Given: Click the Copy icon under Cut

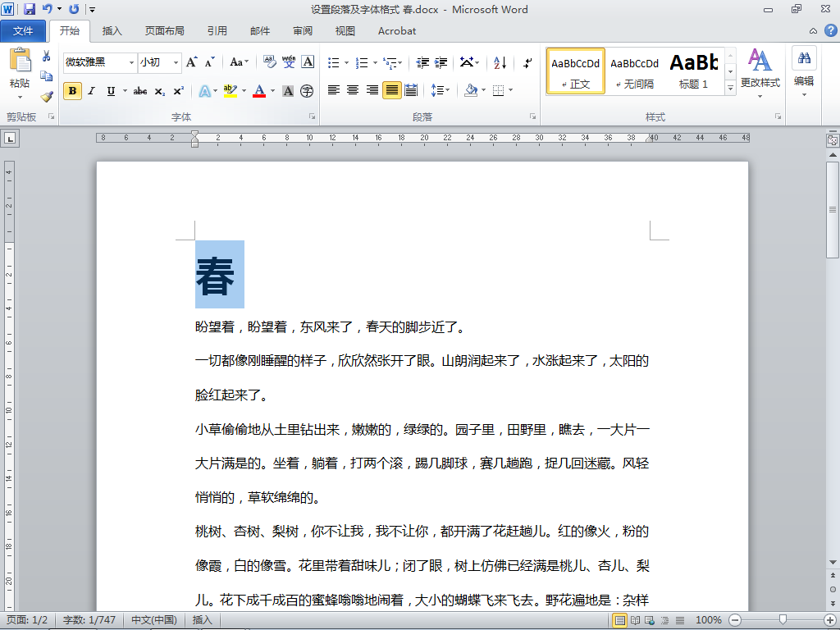Looking at the screenshot, I should 47,76.
